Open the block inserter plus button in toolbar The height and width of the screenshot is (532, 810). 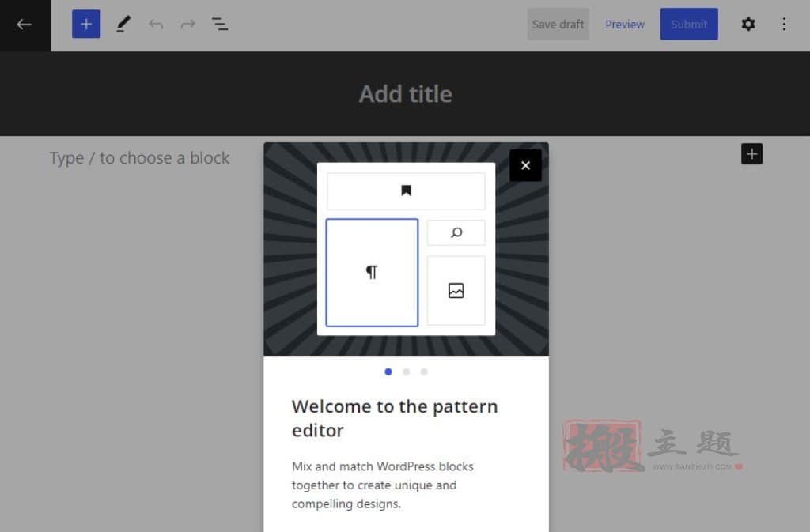[86, 24]
